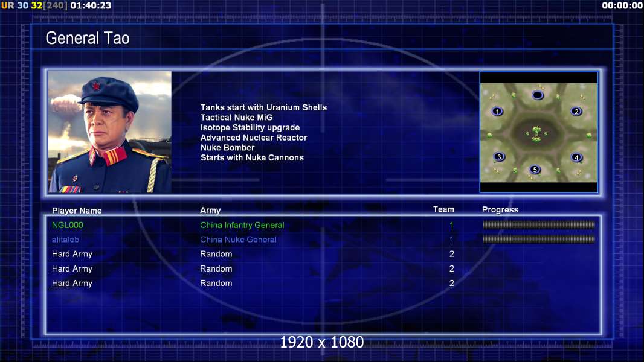
Task: Click start position marker 5 on minimap
Action: (535, 170)
